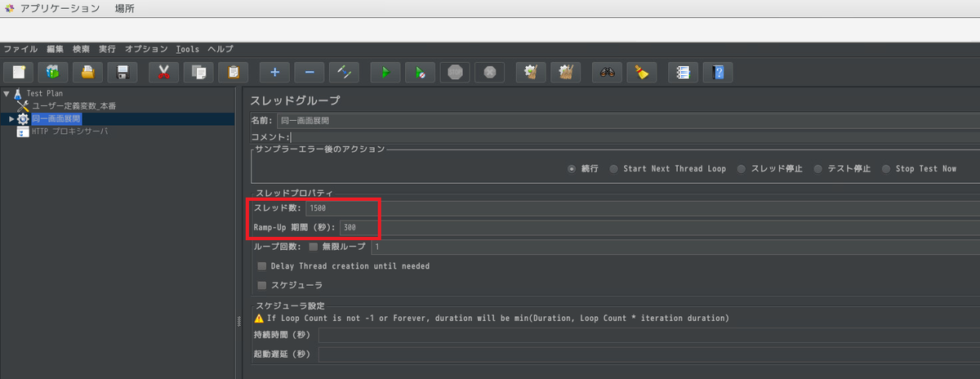
Task: Select the Stop Test Now option
Action: tap(887, 169)
